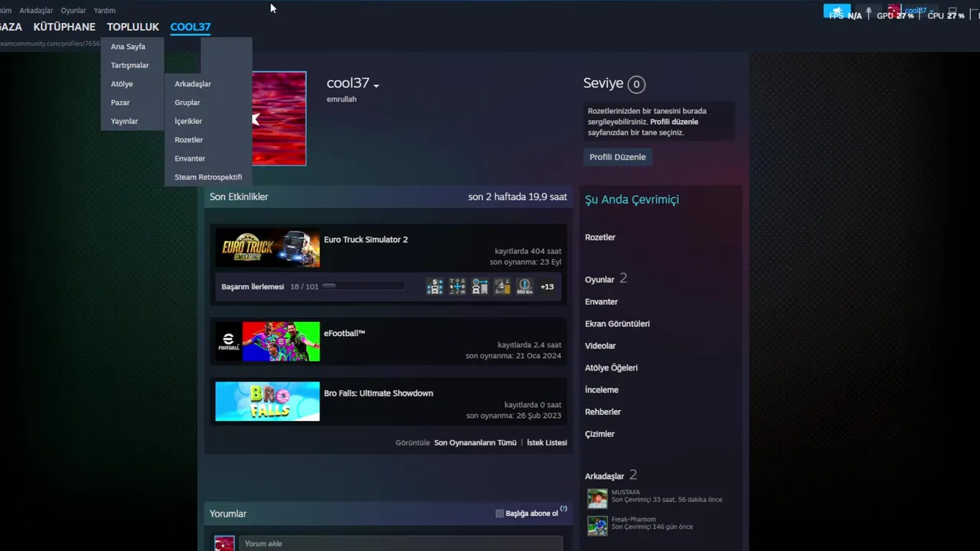Follow the 'Profili düzenle' inline link
The height and width of the screenshot is (551, 980).
pos(674,122)
